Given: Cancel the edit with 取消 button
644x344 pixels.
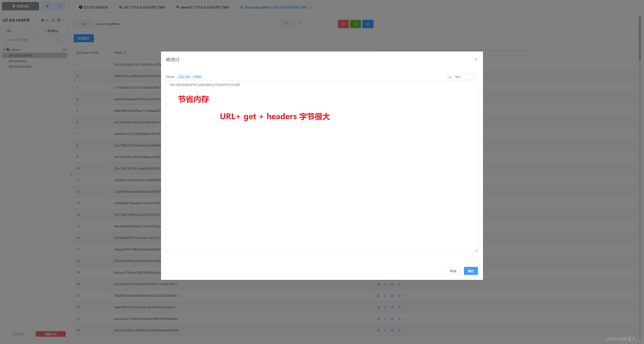Looking at the screenshot, I should coord(453,271).
